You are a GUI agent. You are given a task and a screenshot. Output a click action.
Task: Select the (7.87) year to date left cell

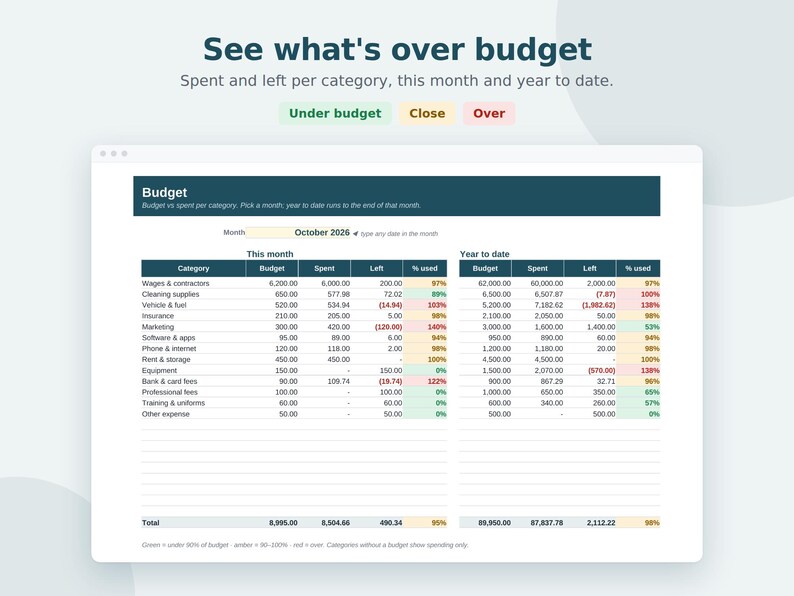tap(589, 294)
